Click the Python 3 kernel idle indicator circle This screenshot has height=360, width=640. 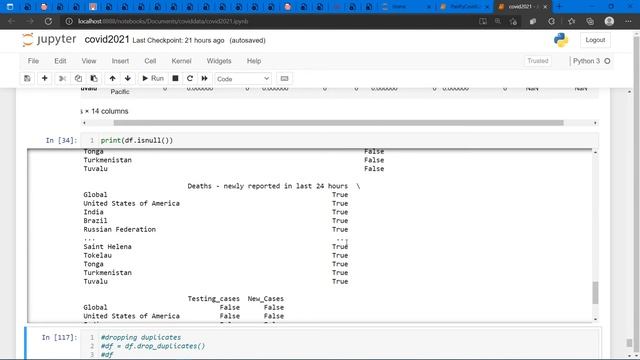(x=607, y=61)
